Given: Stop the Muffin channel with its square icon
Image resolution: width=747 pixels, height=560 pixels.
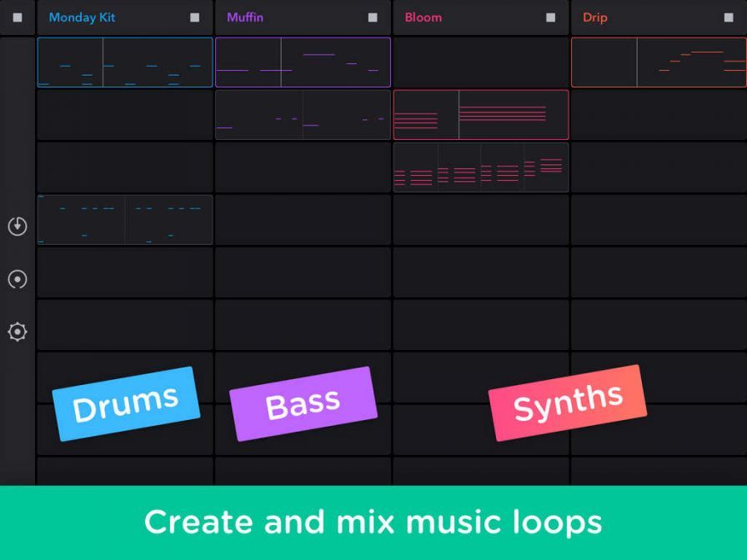Looking at the screenshot, I should pos(373,17).
